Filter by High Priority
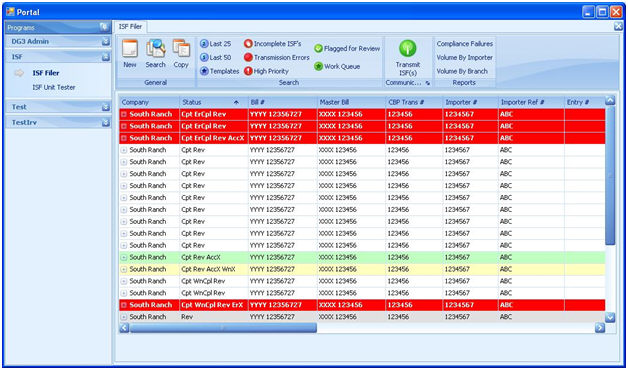The width and height of the screenshot is (628, 370). (266, 71)
